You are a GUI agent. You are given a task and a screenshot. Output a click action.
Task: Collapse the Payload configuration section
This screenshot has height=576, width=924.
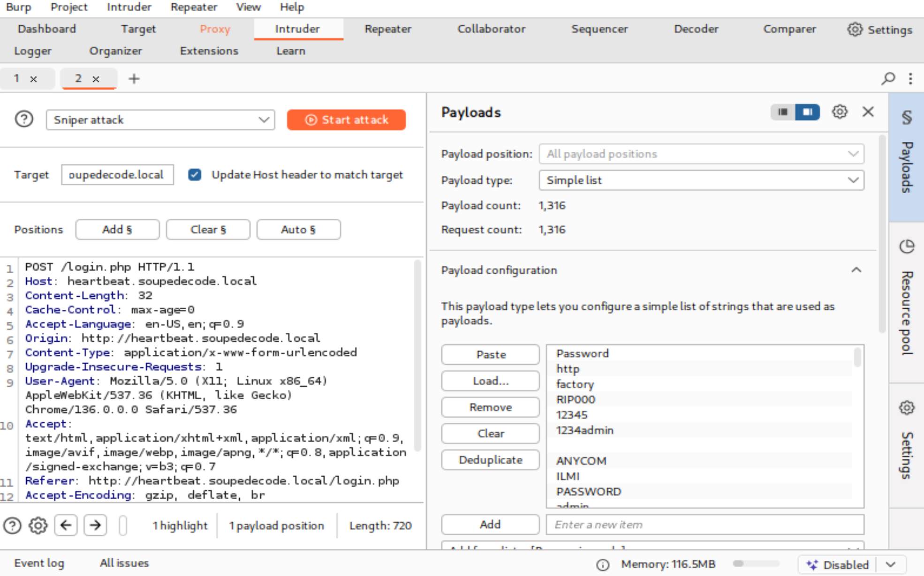pos(856,270)
